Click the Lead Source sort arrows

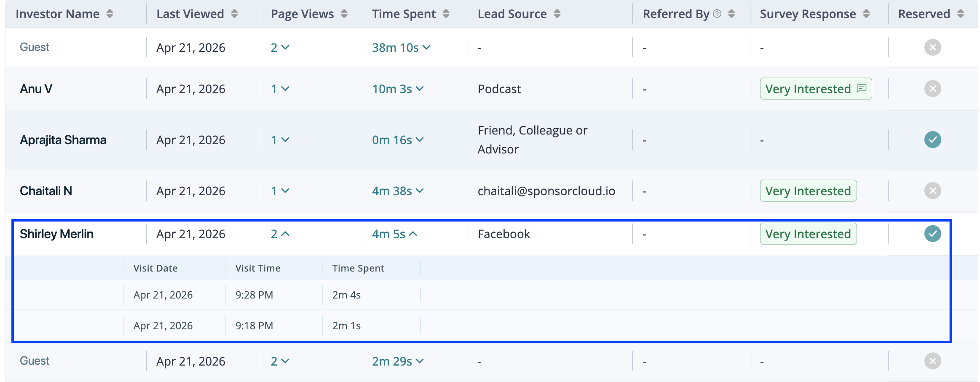point(557,14)
